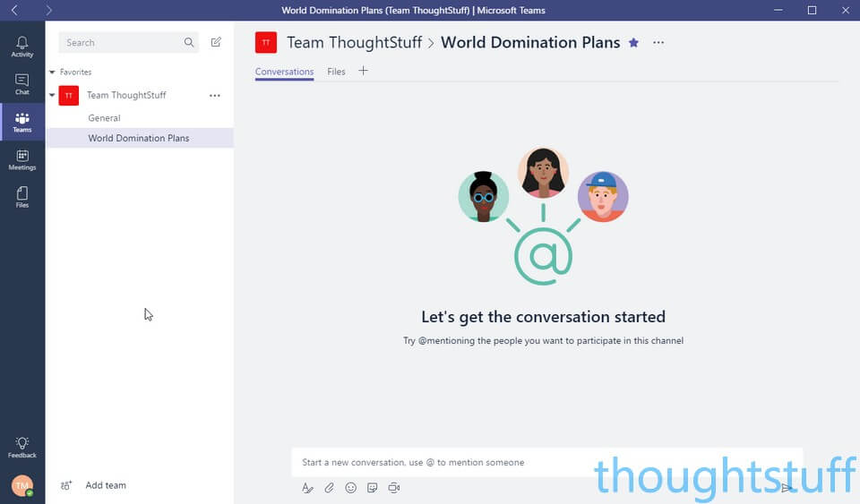This screenshot has width=860, height=504.
Task: Open channel more options next to star
Action: pyautogui.click(x=658, y=43)
